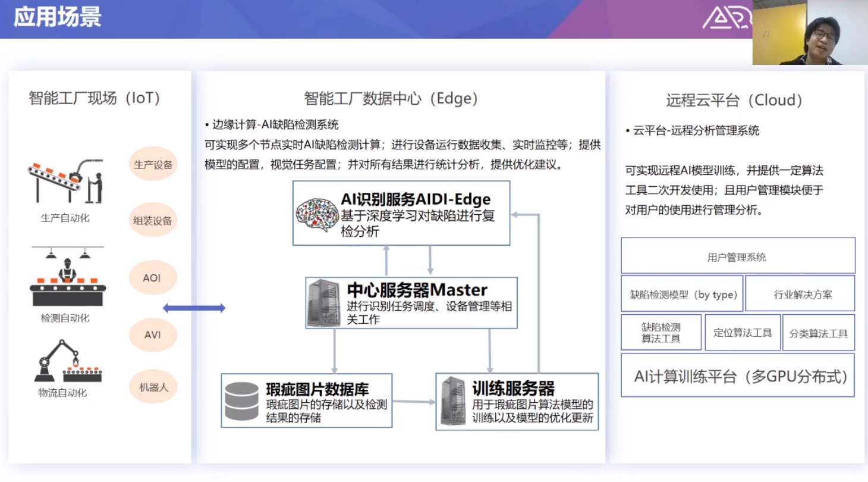Click the production automation conveyor icon
Image resolution: width=868 pixels, height=482 pixels.
pyautogui.click(x=65, y=181)
